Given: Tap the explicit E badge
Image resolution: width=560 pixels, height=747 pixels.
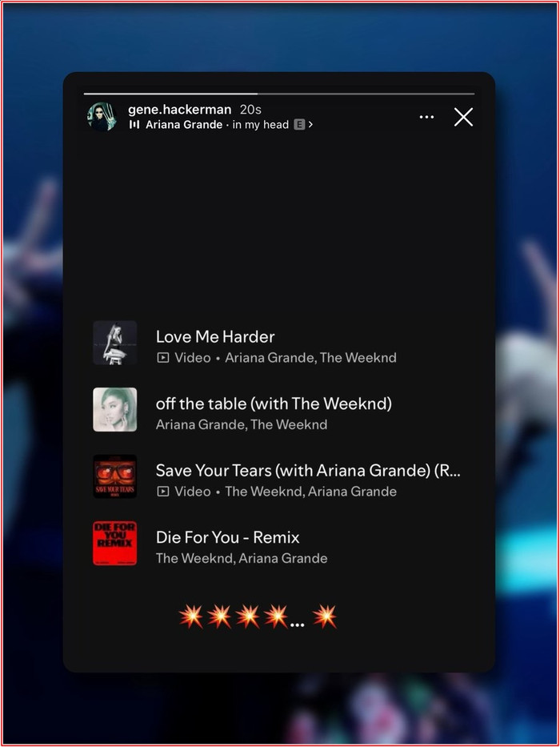Looking at the screenshot, I should 299,125.
